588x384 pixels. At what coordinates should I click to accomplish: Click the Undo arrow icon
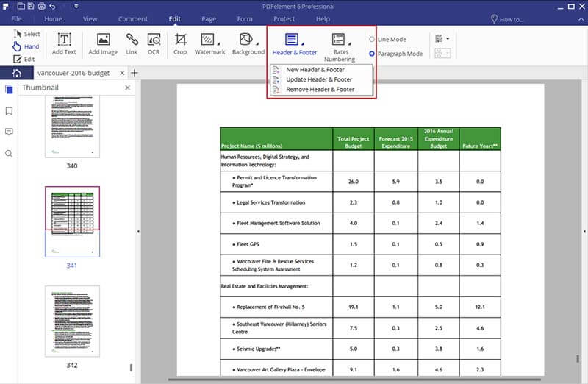[x=52, y=6]
